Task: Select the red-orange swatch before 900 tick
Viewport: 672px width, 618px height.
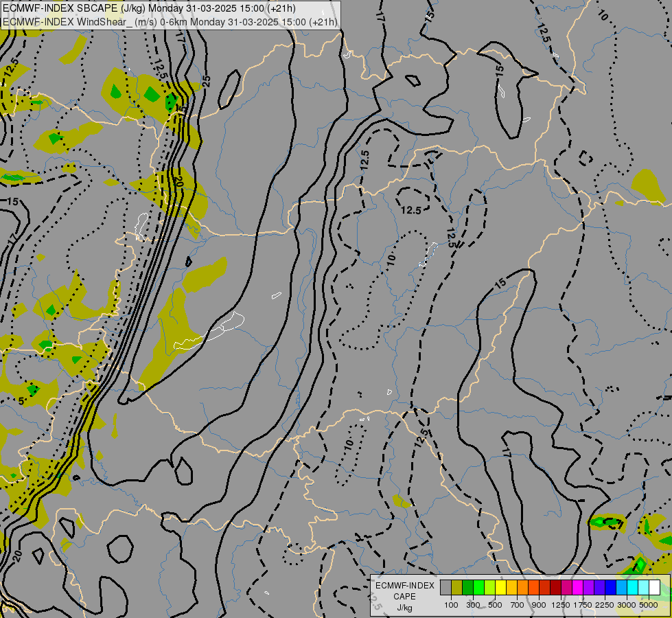Action: [x=533, y=588]
